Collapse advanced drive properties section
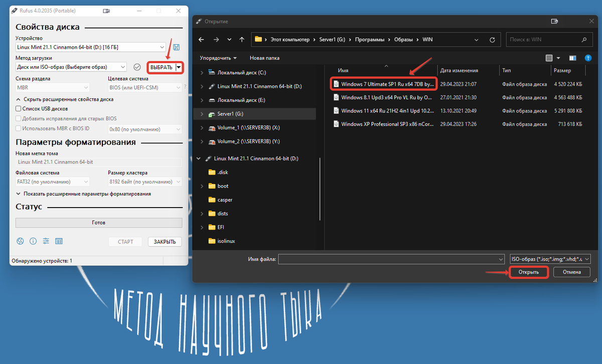This screenshot has height=364, width=602. [x=65, y=99]
